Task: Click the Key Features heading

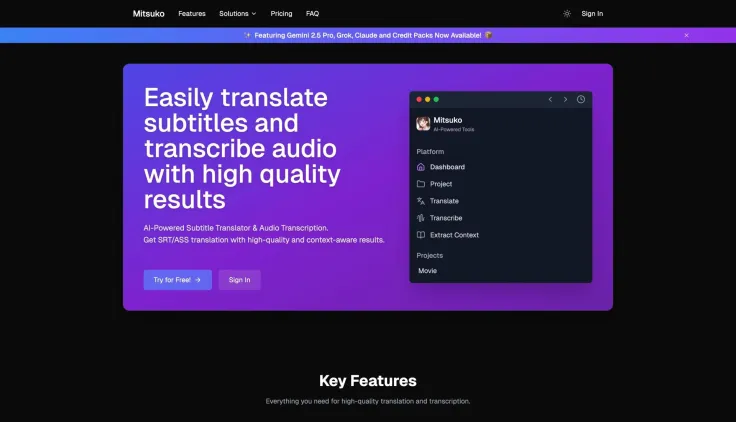Action: pyautogui.click(x=368, y=381)
